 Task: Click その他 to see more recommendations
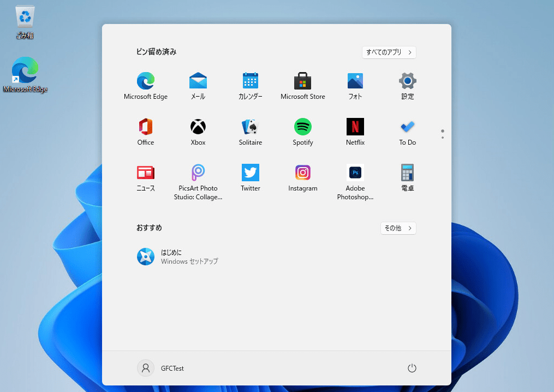(x=398, y=228)
